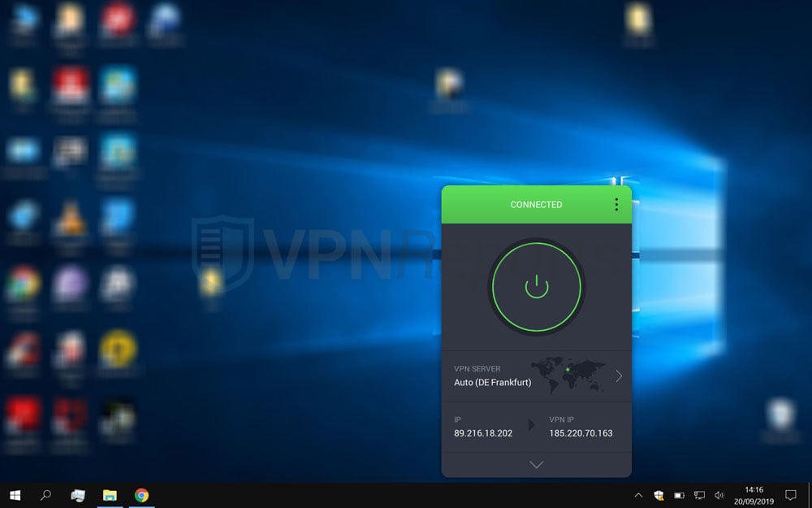Select the original IP address 89.216.18.202
The image size is (812, 508).
point(483,433)
